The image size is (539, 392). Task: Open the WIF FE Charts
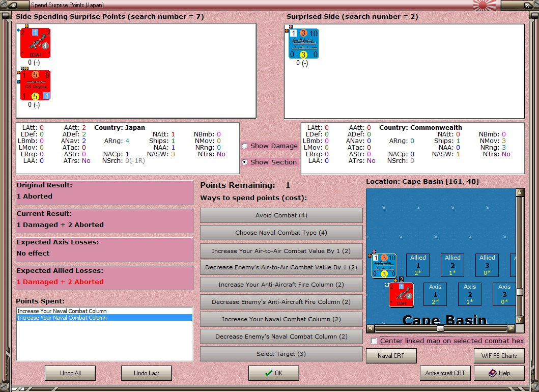tap(499, 356)
